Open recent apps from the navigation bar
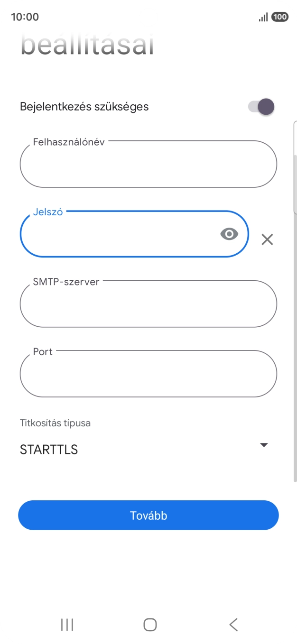297x644 pixels. click(x=66, y=625)
